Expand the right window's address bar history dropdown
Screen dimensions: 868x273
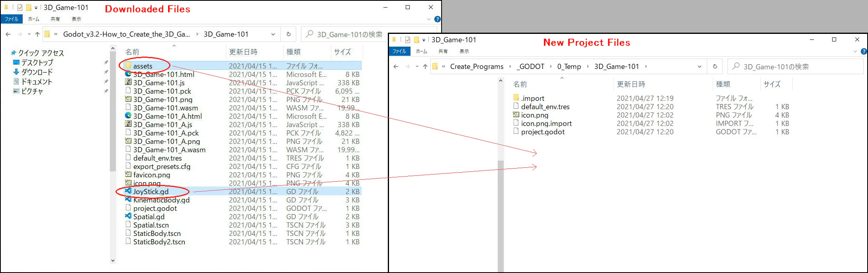(x=699, y=67)
